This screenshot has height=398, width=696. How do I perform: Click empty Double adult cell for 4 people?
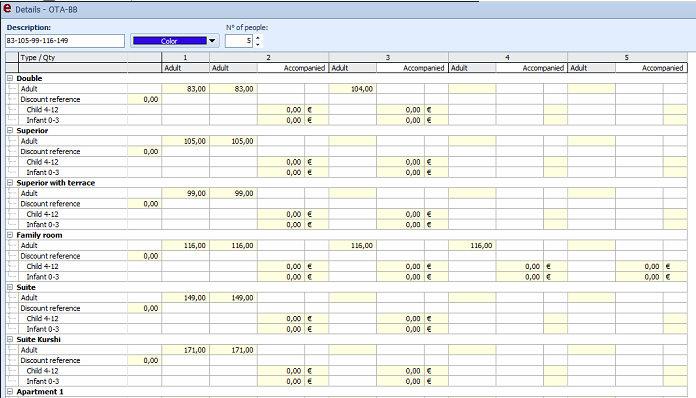tap(472, 89)
